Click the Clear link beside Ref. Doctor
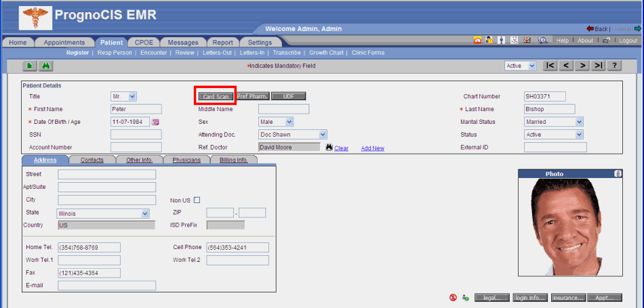Screen dimensions: 644x308 (341, 148)
